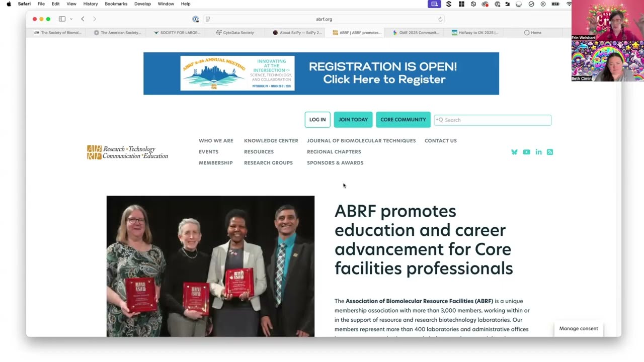This screenshot has height=362, width=644.
Task: Expand the RESEARCH GROUPS nav item
Action: coord(268,163)
